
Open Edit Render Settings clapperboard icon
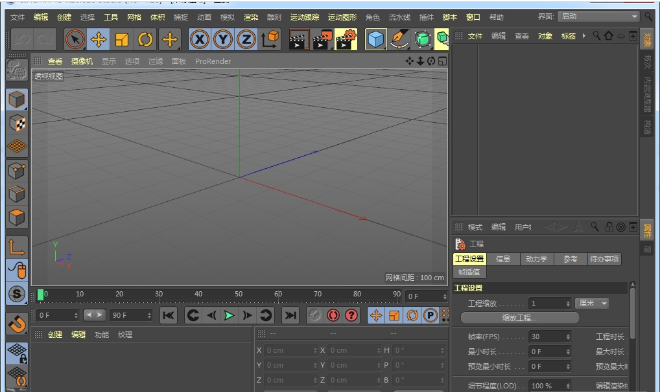(x=346, y=40)
